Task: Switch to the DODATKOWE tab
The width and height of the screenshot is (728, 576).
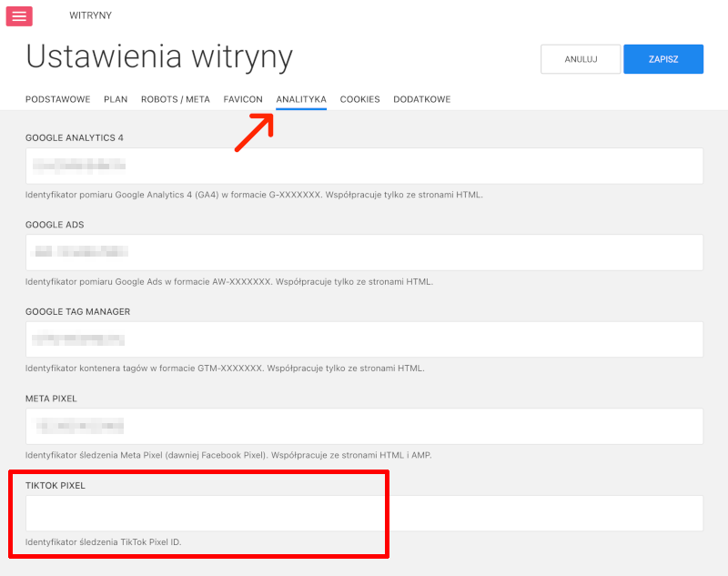Action: click(x=421, y=99)
